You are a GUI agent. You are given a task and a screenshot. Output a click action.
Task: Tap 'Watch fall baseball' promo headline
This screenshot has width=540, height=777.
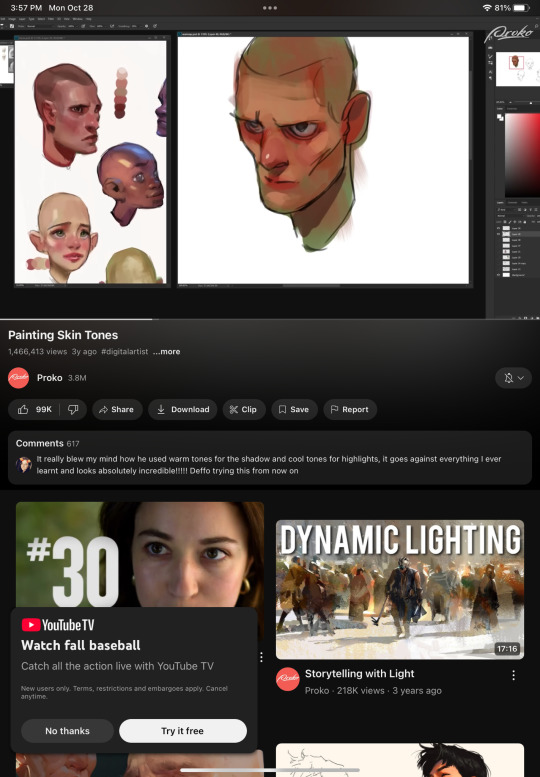[x=81, y=645]
